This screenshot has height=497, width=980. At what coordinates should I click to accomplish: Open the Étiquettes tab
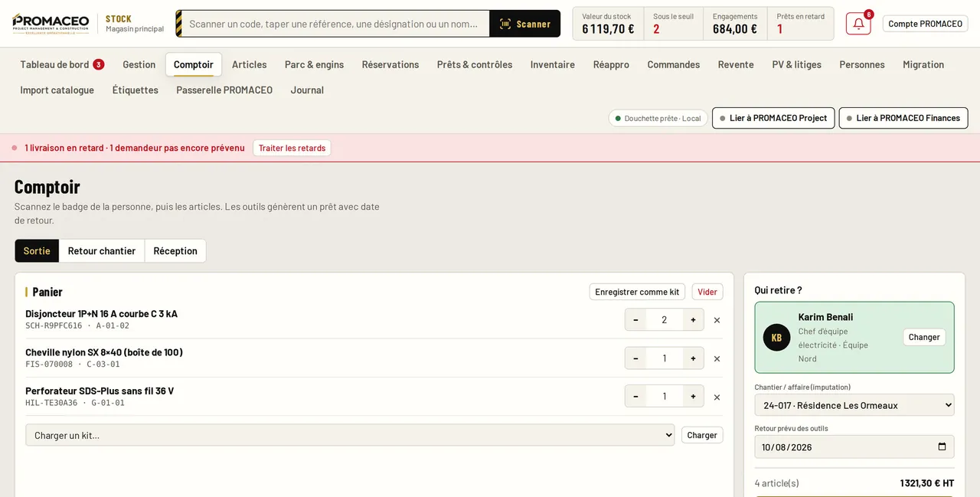pyautogui.click(x=136, y=90)
